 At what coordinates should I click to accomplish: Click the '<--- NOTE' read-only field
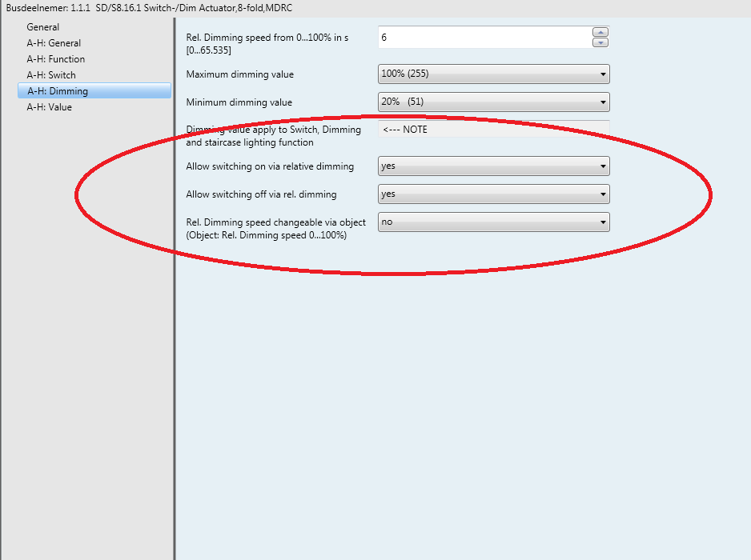pyautogui.click(x=493, y=130)
